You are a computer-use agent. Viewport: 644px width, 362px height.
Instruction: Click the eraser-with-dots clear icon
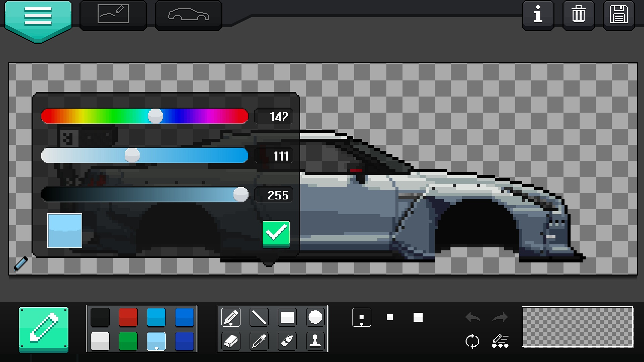click(500, 341)
